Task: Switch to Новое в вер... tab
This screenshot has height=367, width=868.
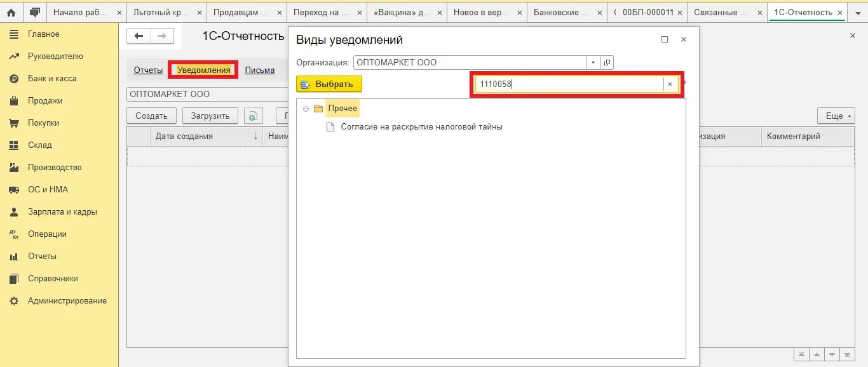Action: click(482, 13)
